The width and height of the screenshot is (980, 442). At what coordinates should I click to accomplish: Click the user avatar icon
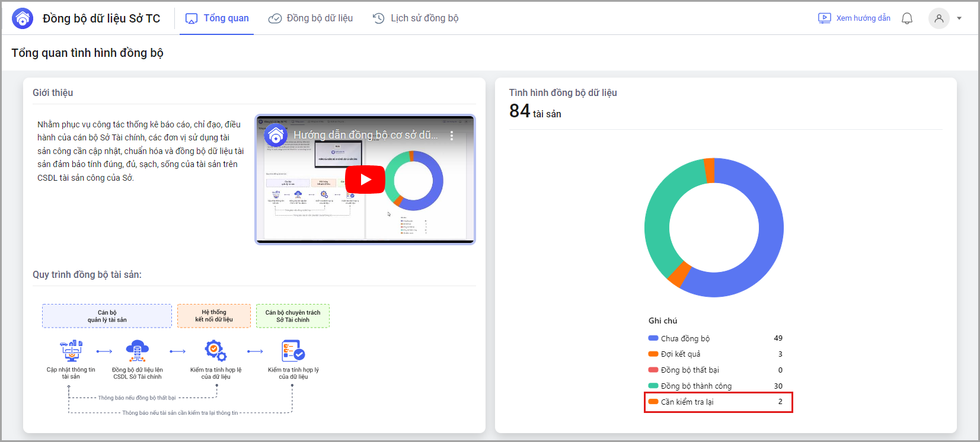click(938, 18)
